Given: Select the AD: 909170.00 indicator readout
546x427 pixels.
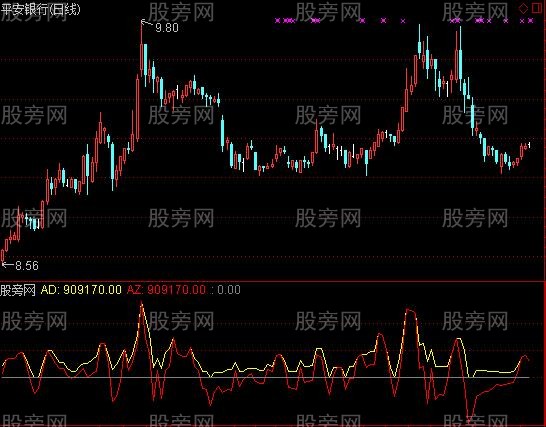Looking at the screenshot, I should [x=81, y=290].
